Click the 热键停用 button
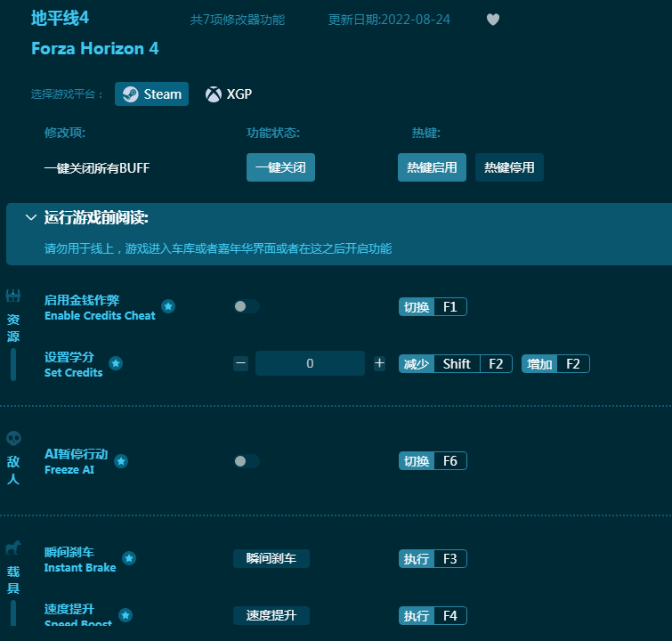Image resolution: width=672 pixels, height=641 pixels. tap(509, 167)
